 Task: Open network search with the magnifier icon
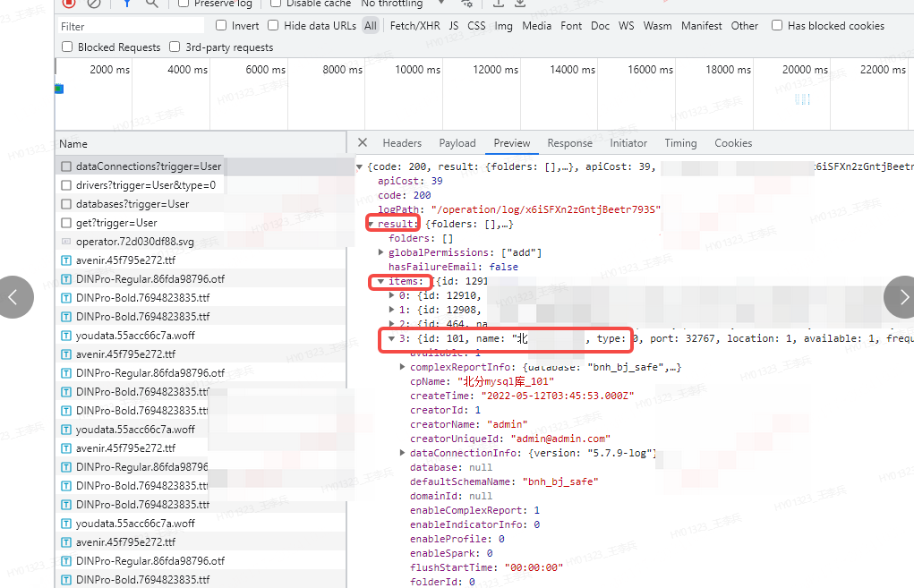click(151, 3)
